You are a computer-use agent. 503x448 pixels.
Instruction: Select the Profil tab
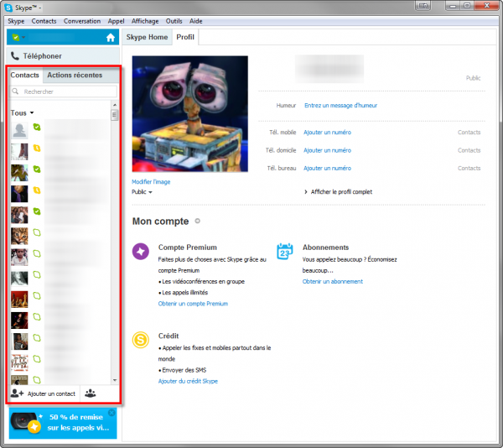coord(185,37)
